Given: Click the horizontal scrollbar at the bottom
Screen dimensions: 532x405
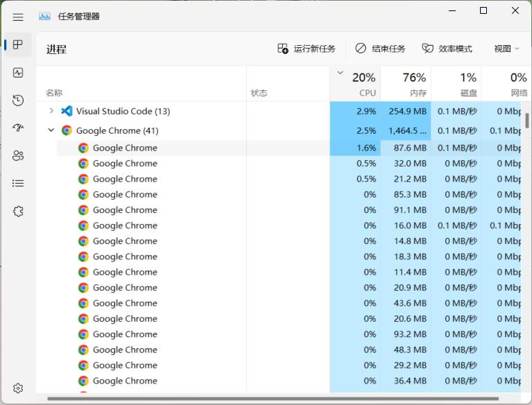Looking at the screenshot, I should [273, 399].
